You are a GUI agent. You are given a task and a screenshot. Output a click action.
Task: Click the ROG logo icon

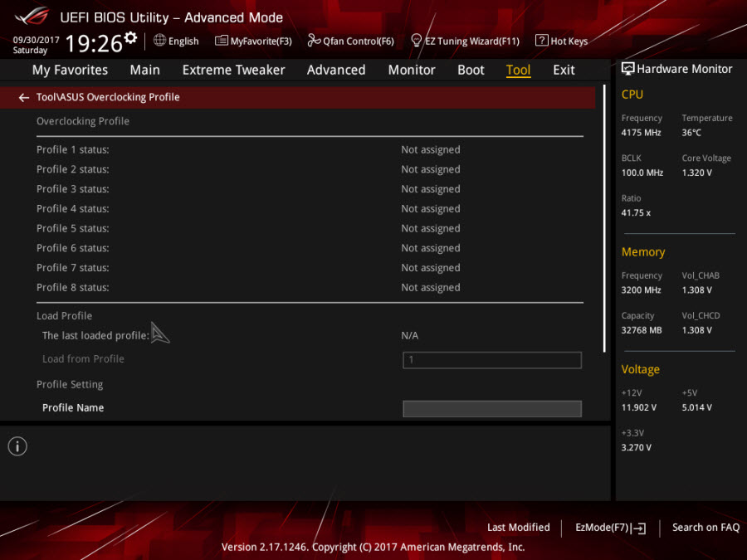pos(32,16)
